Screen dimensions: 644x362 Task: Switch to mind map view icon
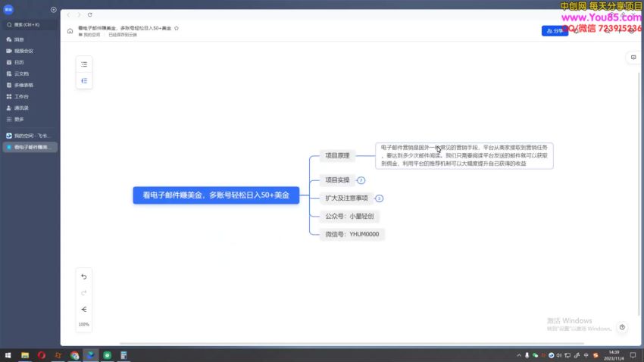(84, 81)
